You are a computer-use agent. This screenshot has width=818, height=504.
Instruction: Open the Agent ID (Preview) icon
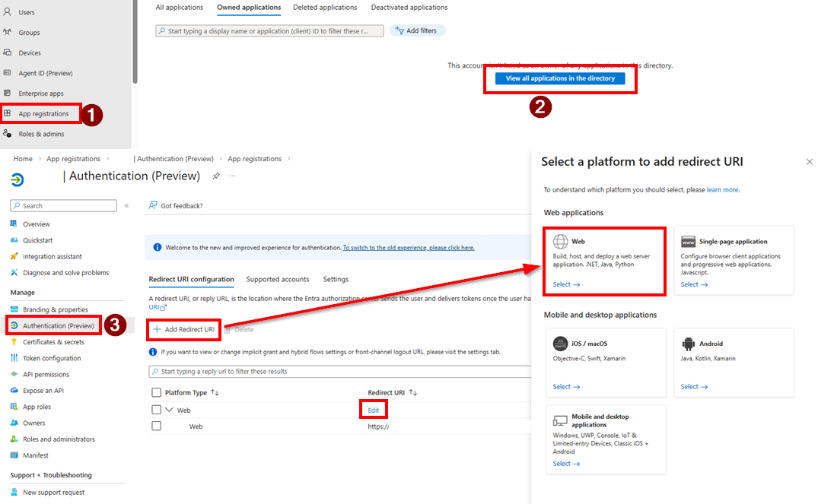(8, 72)
